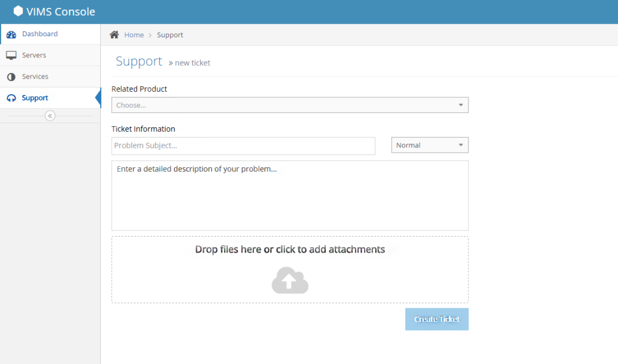618x364 pixels.
Task: Collapse the sidebar using the double-chevron icon
Action: [x=50, y=116]
